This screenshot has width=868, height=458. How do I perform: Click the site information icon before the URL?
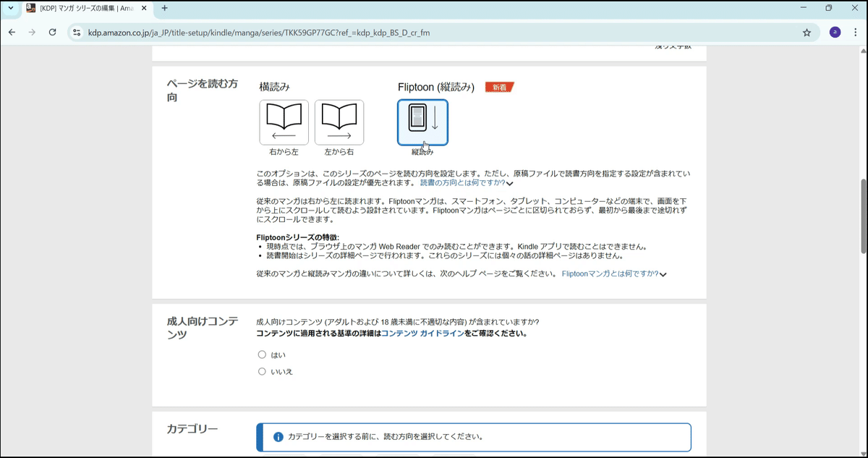(75, 32)
